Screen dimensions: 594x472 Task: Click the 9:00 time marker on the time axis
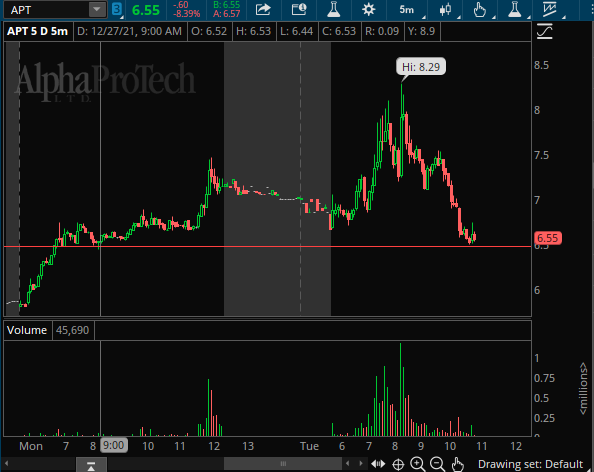click(114, 445)
